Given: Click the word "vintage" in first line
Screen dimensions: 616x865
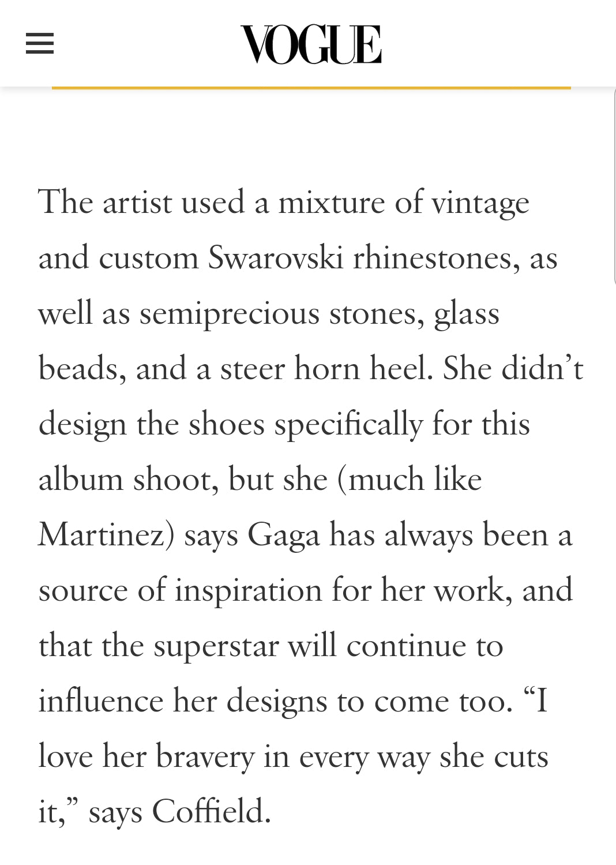Looking at the screenshot, I should click(480, 203).
